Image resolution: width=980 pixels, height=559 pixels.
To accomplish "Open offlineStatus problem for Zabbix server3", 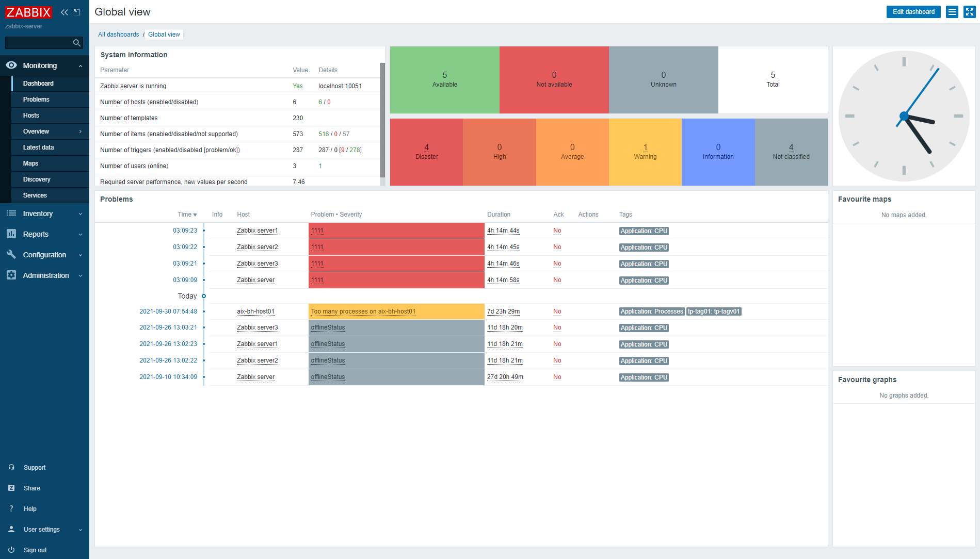I will pyautogui.click(x=328, y=327).
